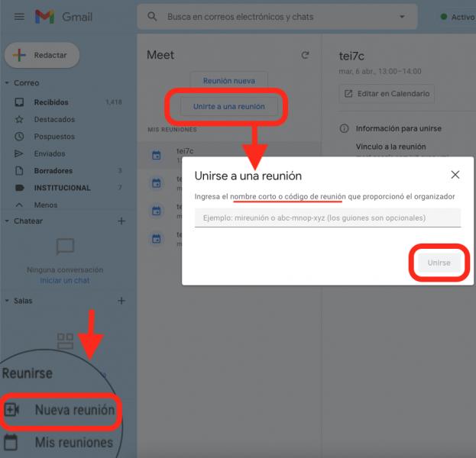Image resolution: width=476 pixels, height=458 pixels.
Task: Click the Iniciar un chat link
Action: [x=65, y=280]
